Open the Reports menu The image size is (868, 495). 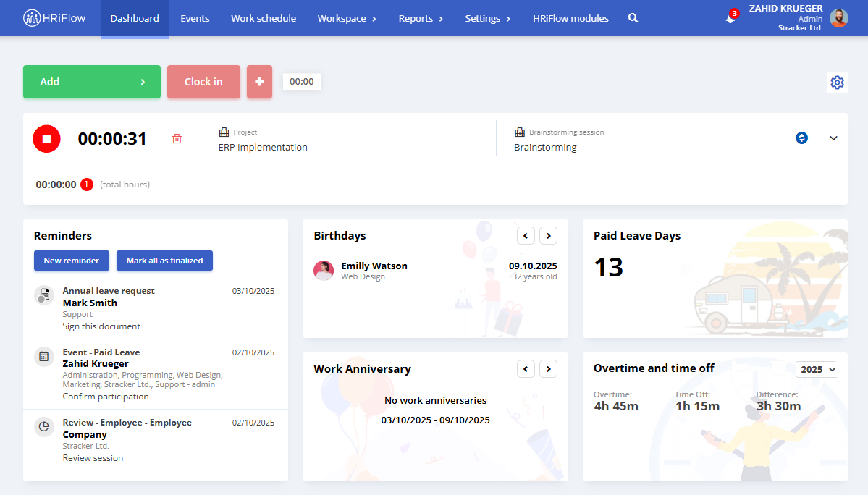pos(421,18)
